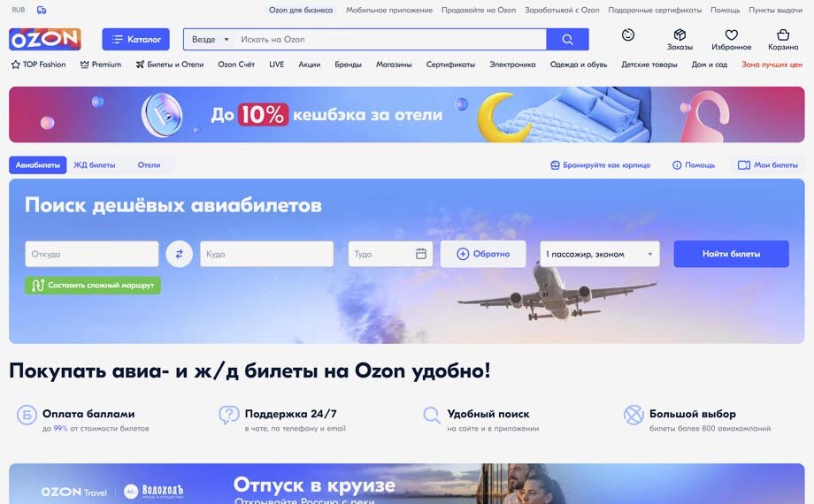Click the Найти билеты button
Screen dimensions: 814x504
(x=731, y=254)
